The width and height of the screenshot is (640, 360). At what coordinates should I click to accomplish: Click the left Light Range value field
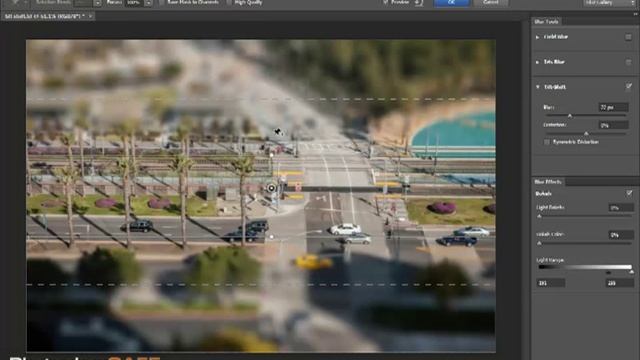click(x=550, y=283)
